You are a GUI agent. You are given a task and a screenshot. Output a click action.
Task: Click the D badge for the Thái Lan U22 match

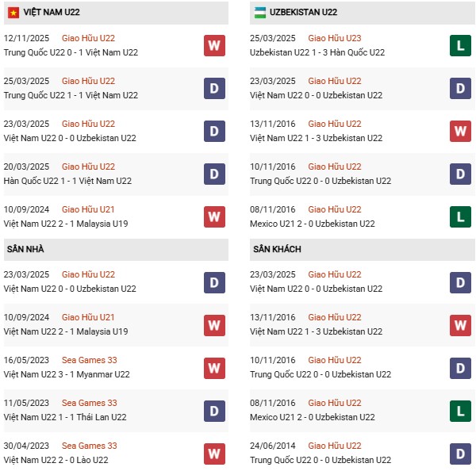pyautogui.click(x=214, y=410)
